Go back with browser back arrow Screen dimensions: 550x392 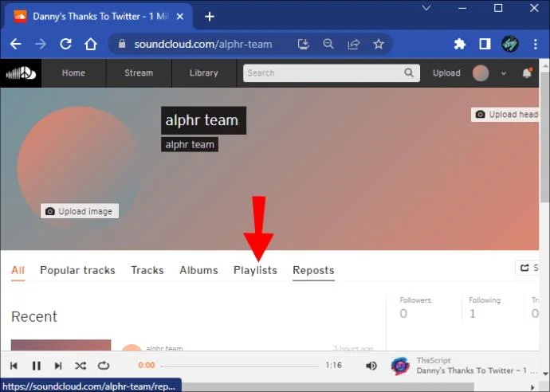click(16, 44)
